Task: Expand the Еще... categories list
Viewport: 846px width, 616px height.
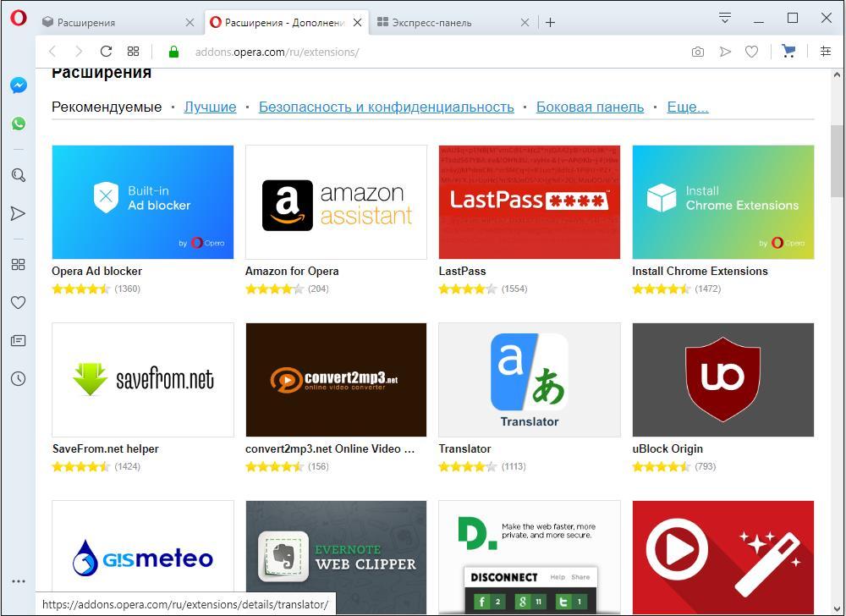Action: pos(687,107)
